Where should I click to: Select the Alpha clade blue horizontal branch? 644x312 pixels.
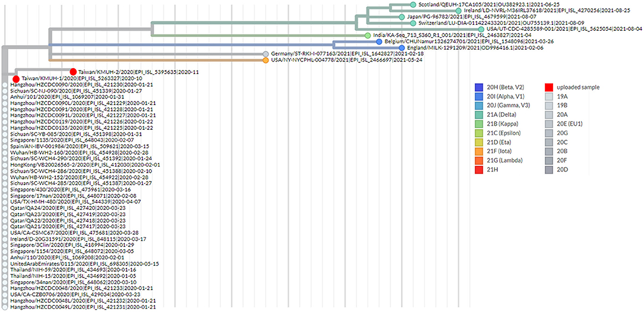click(x=191, y=44)
